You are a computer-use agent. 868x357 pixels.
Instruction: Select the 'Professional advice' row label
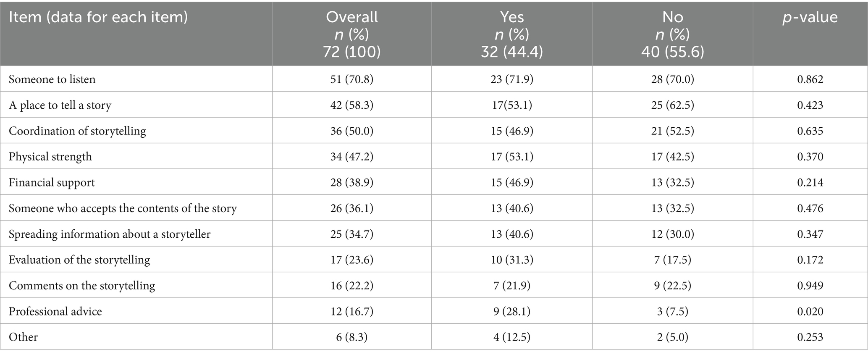point(55,312)
